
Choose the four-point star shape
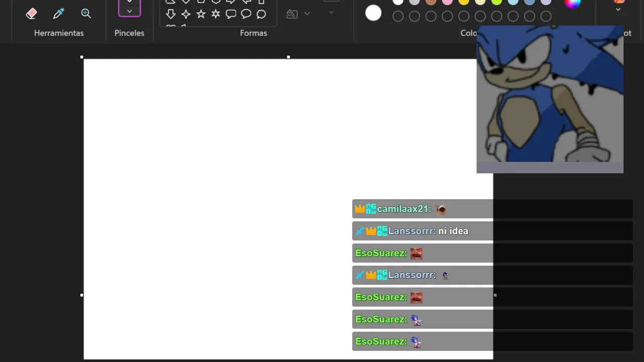pos(186,14)
